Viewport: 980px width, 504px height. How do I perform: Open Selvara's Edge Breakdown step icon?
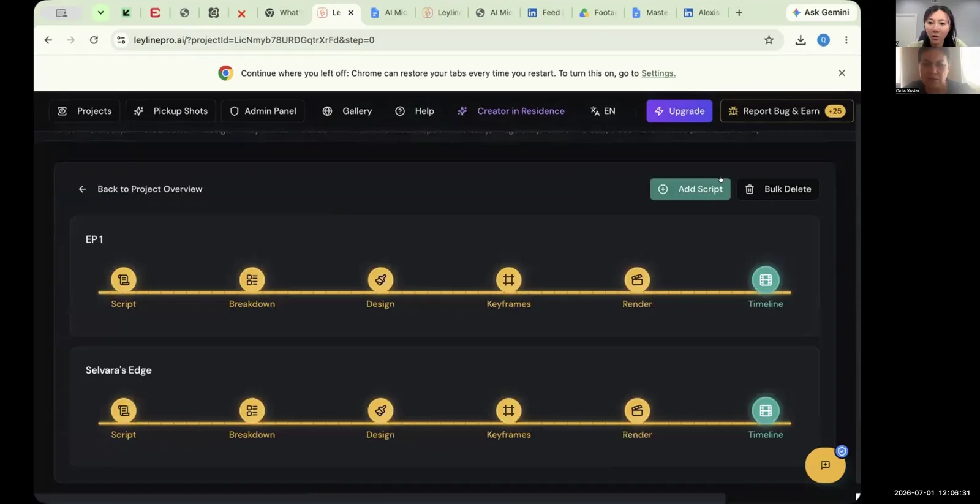click(252, 410)
